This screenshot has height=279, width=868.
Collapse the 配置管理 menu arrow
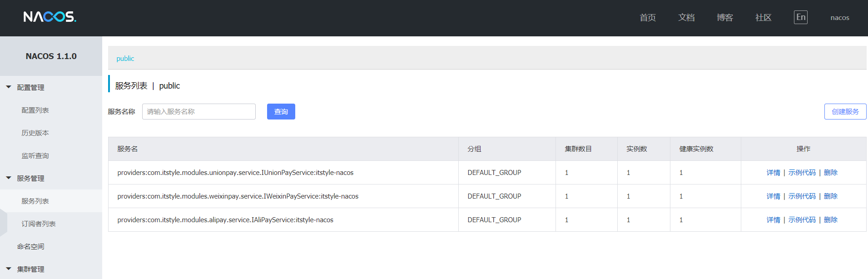click(9, 87)
